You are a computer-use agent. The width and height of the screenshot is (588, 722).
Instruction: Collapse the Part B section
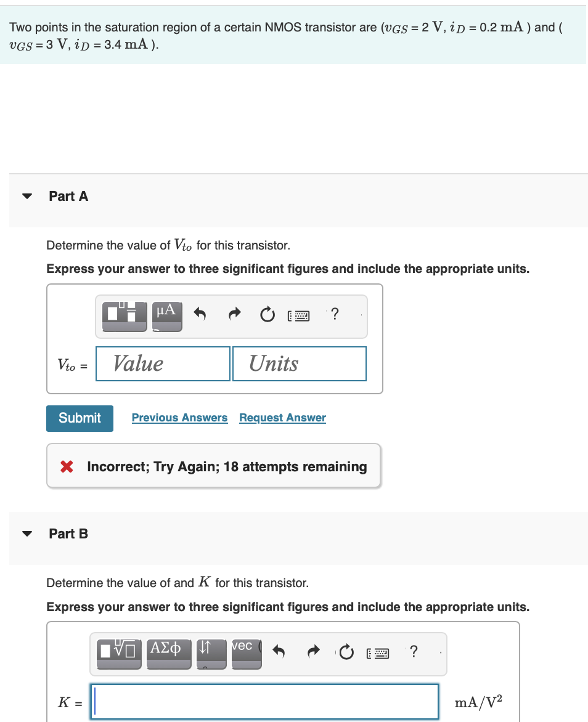tap(27, 533)
